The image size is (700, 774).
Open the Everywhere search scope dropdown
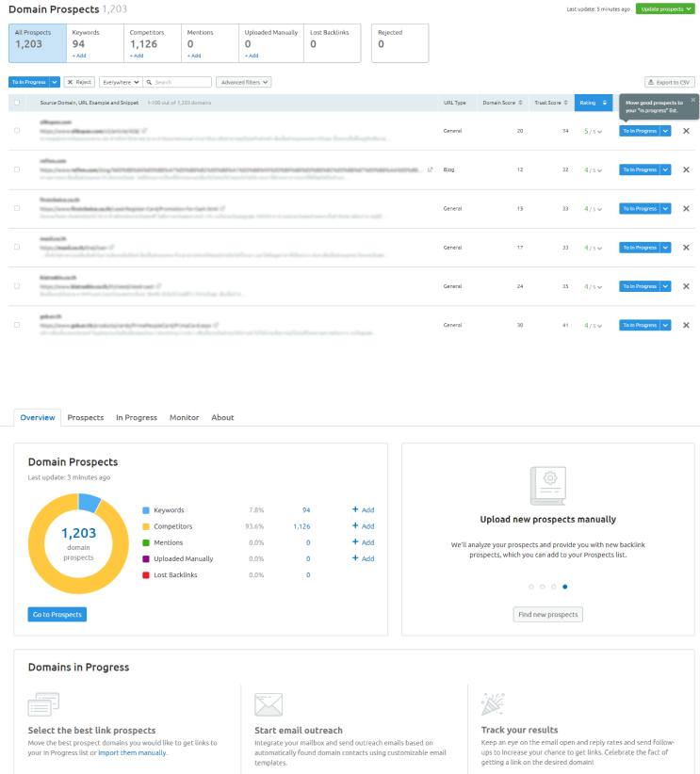pyautogui.click(x=122, y=83)
